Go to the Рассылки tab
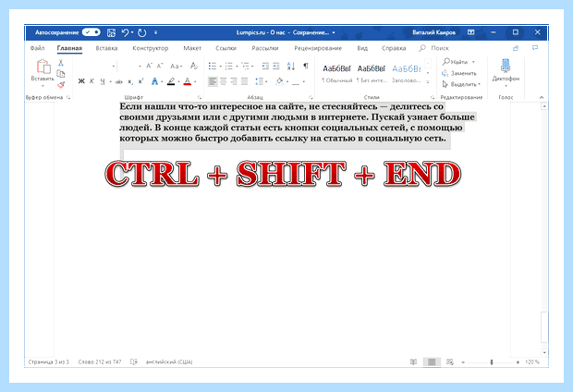This screenshot has width=573, height=392. point(265,48)
